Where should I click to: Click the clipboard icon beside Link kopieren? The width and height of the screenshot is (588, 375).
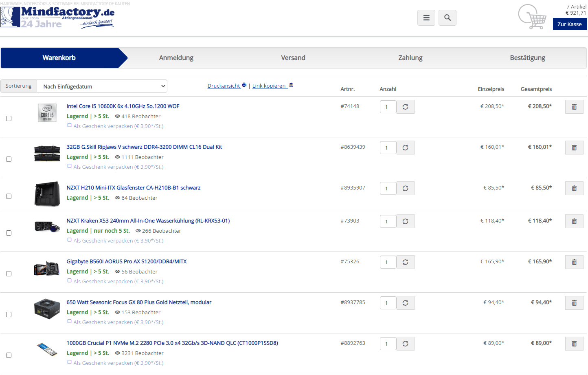pos(291,85)
